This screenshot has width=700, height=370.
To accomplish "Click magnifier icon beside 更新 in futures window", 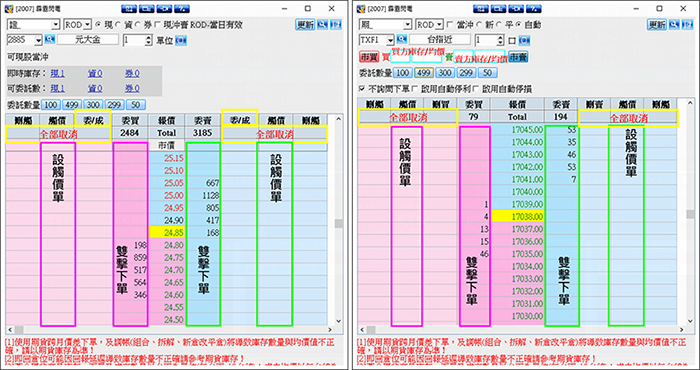I will tap(674, 25).
